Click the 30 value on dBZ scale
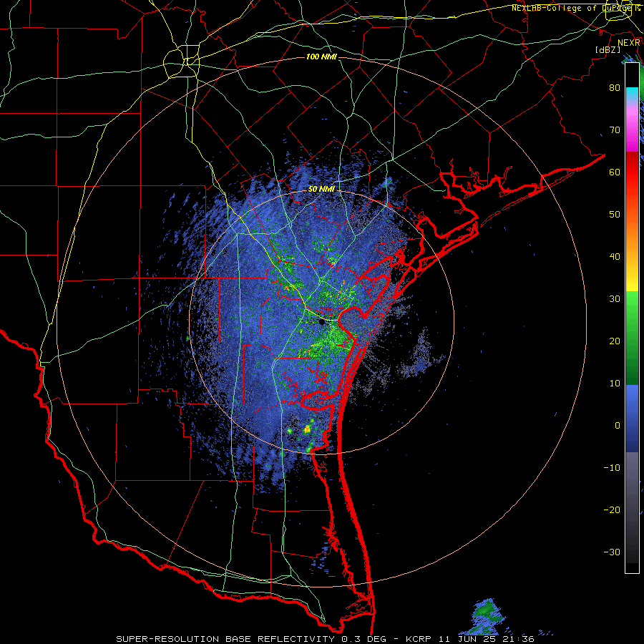The width and height of the screenshot is (644, 644). pyautogui.click(x=615, y=299)
